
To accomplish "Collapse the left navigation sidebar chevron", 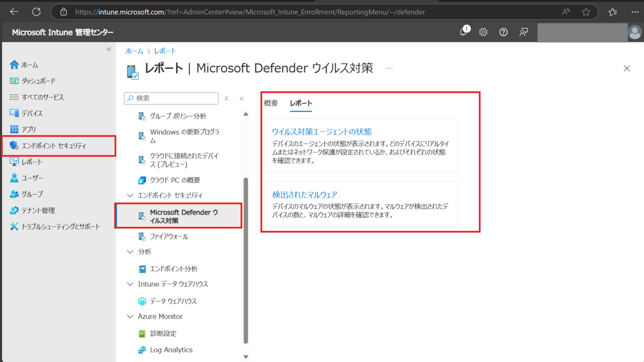I will pyautogui.click(x=108, y=49).
